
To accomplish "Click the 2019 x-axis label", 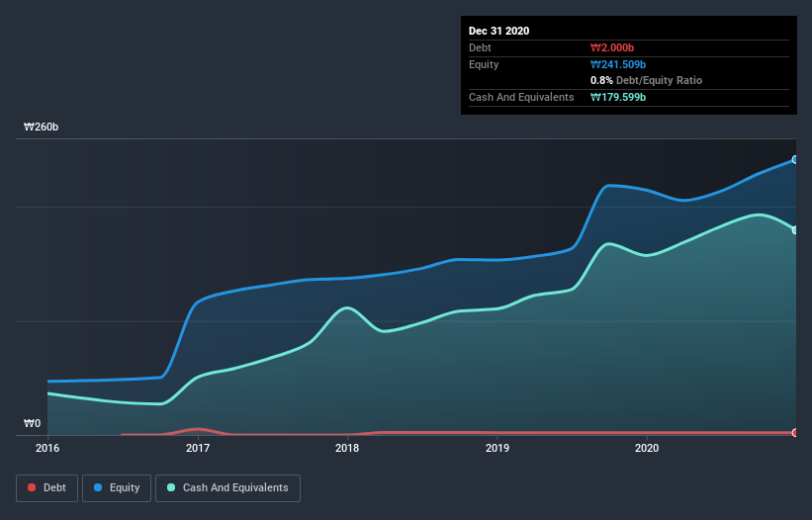I will click(x=497, y=448).
